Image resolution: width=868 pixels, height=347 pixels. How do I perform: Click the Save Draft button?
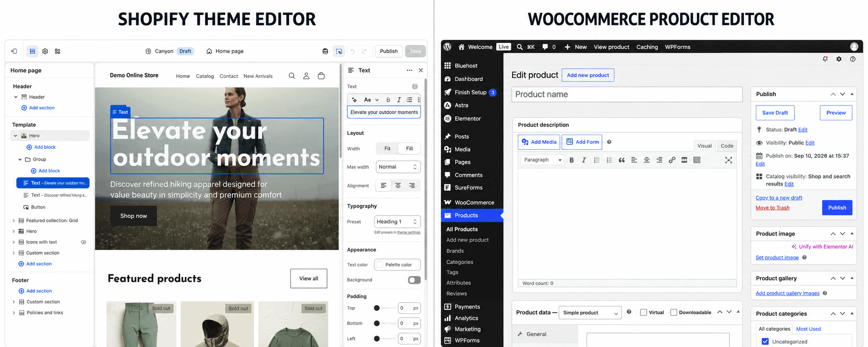(x=775, y=113)
